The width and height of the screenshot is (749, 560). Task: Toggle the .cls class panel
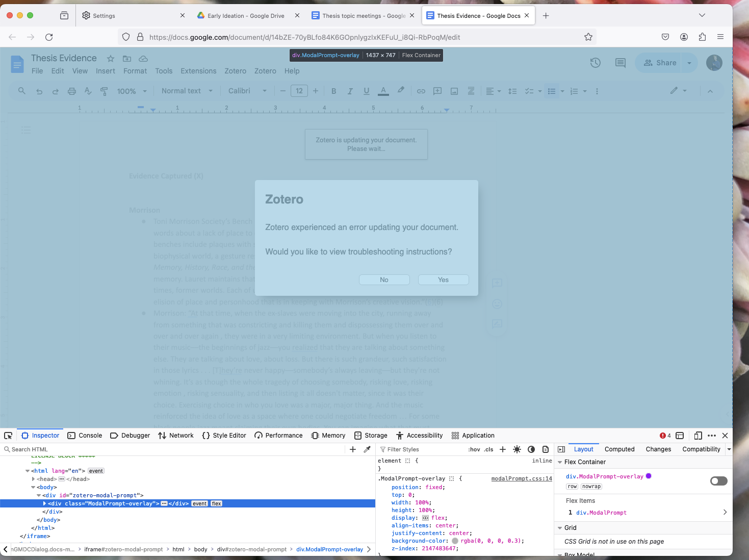tap(488, 449)
